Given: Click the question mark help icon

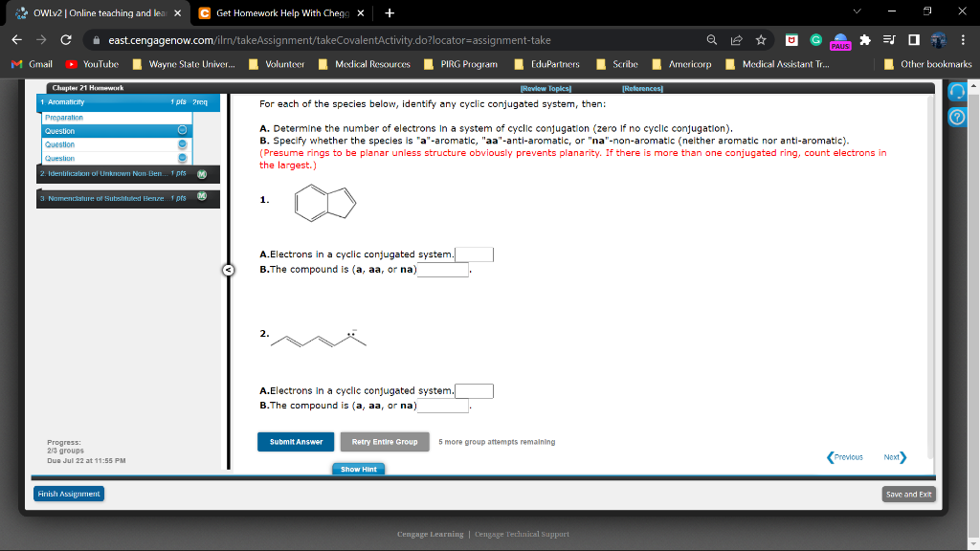Looking at the screenshot, I should (957, 117).
